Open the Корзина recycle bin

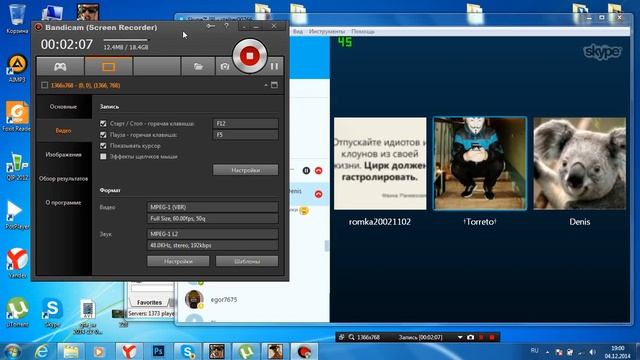17,18
